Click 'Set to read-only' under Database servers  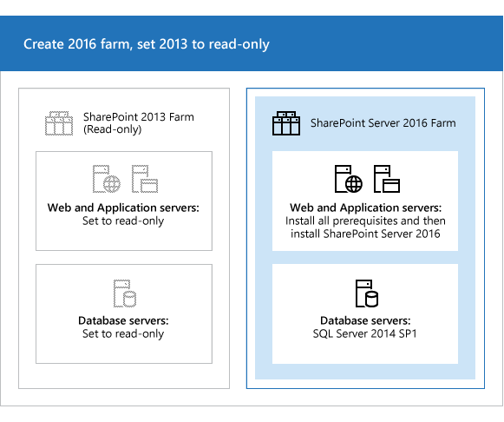point(123,334)
